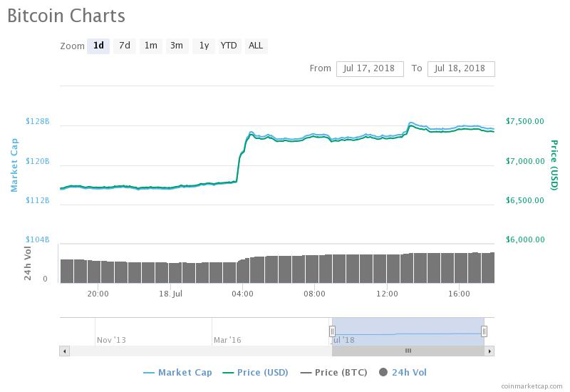Click the $104B market cap label
The height and width of the screenshot is (392, 570).
(38, 239)
